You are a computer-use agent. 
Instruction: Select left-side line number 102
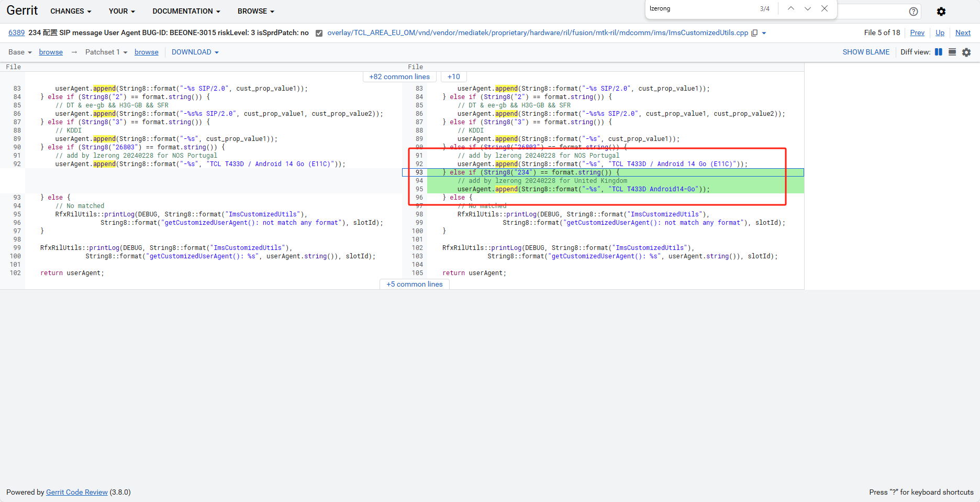[x=15, y=273]
